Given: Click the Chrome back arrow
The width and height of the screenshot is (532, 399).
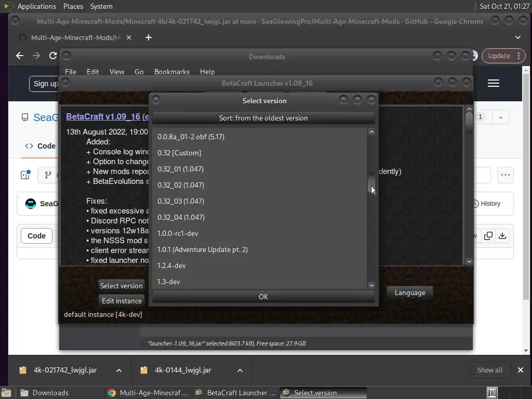Looking at the screenshot, I should pos(20,56).
